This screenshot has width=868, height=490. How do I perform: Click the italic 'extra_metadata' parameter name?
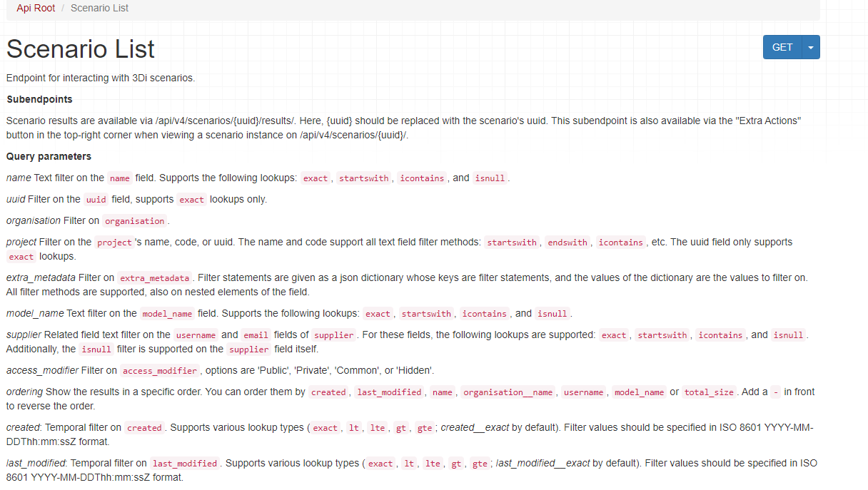click(x=41, y=277)
